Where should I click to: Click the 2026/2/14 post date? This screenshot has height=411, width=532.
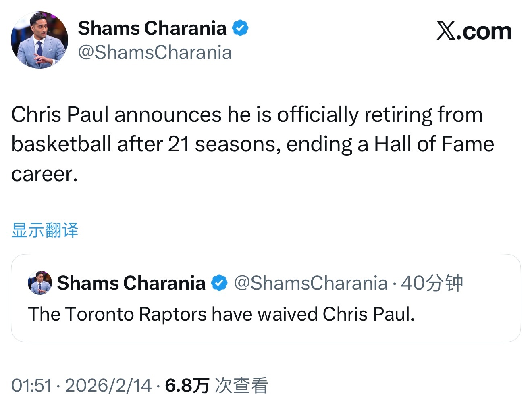pos(108,385)
